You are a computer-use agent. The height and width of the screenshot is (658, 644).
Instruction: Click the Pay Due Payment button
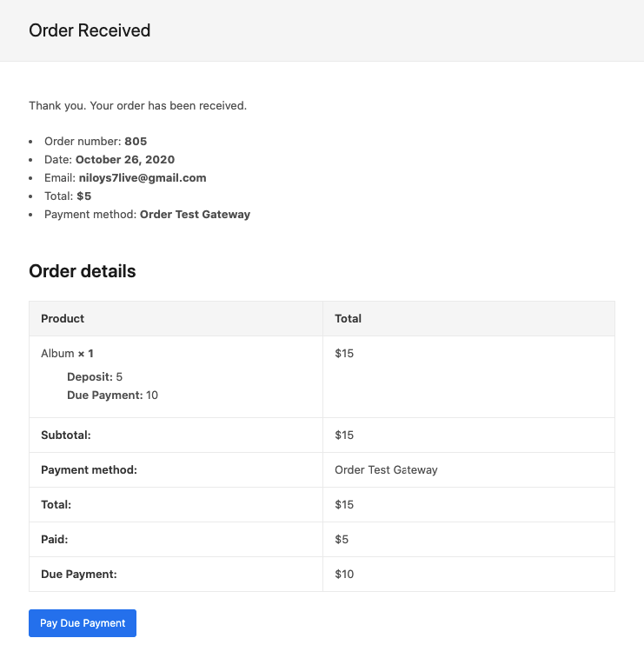[x=83, y=623]
